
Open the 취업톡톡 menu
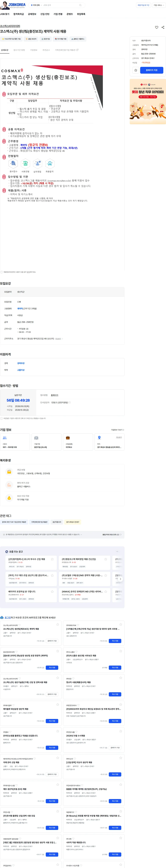click(81, 14)
